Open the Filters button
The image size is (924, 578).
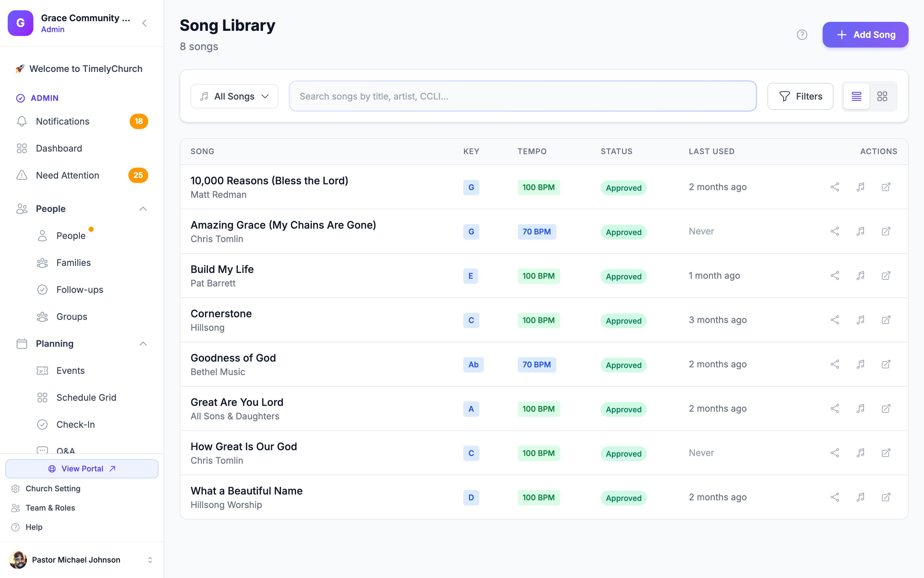point(800,96)
